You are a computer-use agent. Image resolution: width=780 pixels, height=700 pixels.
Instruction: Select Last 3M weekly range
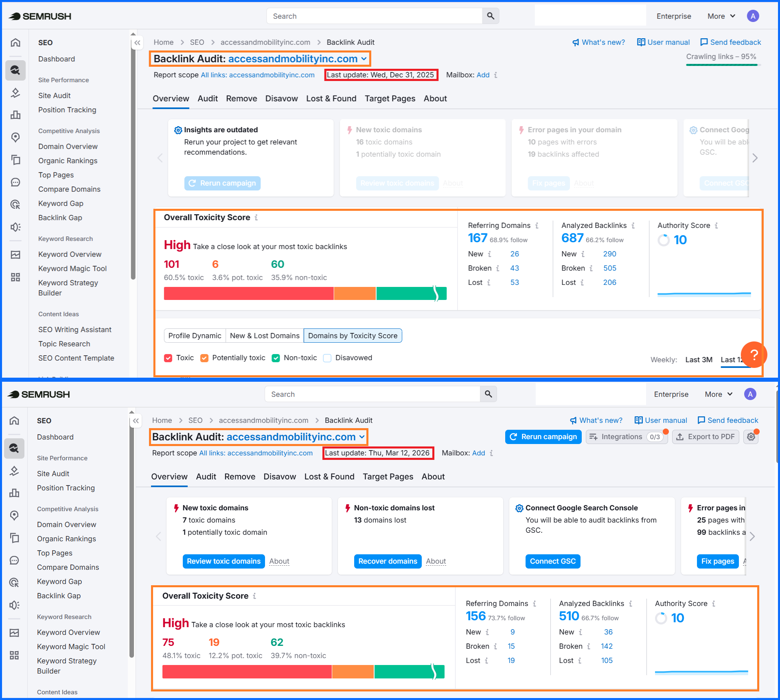(699, 360)
